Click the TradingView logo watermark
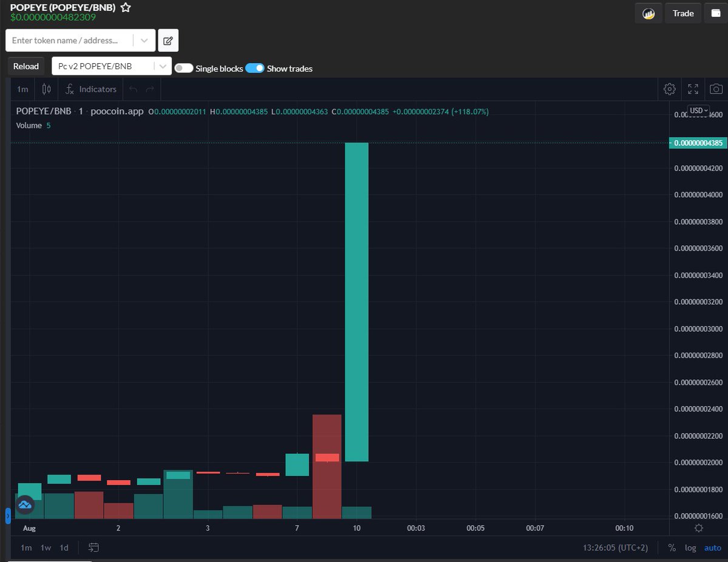 pyautogui.click(x=25, y=504)
